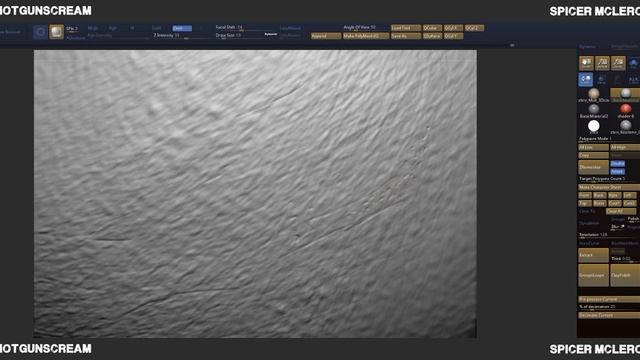This screenshot has width=640, height=360.
Task: Click the QCyl Z button
Action: tap(474, 28)
